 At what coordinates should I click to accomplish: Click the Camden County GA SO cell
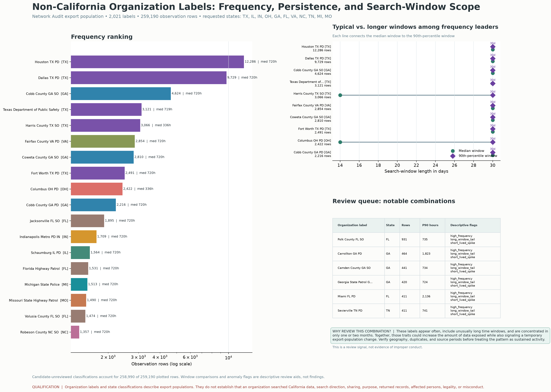pos(354,268)
